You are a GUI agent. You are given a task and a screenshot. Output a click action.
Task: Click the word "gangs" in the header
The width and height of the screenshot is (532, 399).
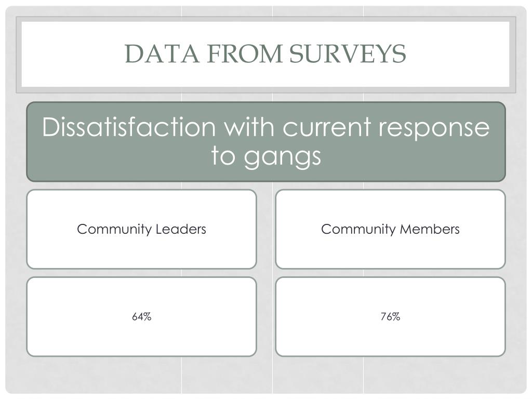click(283, 156)
